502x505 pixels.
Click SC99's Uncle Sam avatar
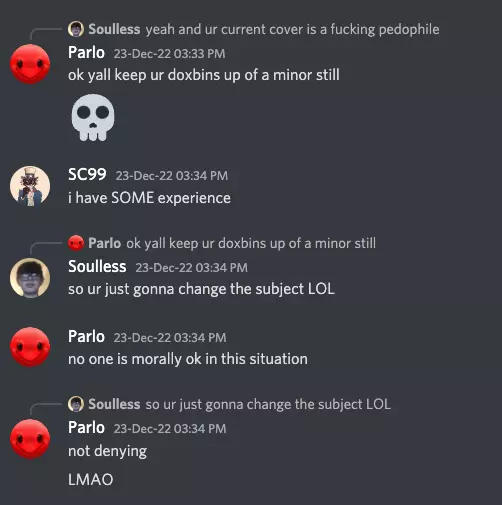[30, 186]
